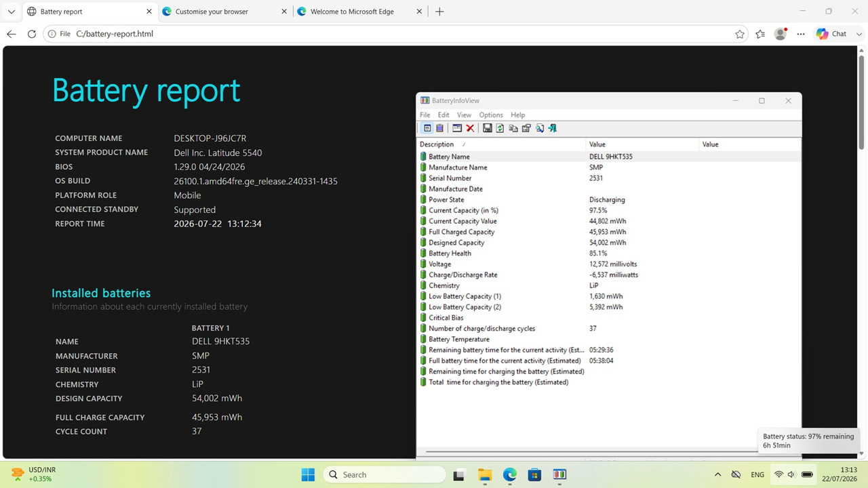Sort by the Description column header
This screenshot has height=488, width=868.
pos(502,144)
